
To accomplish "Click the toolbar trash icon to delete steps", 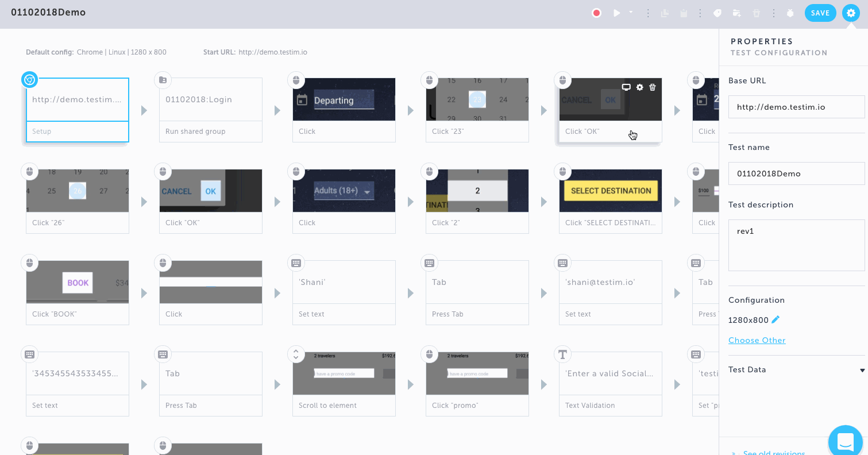I will pyautogui.click(x=756, y=13).
